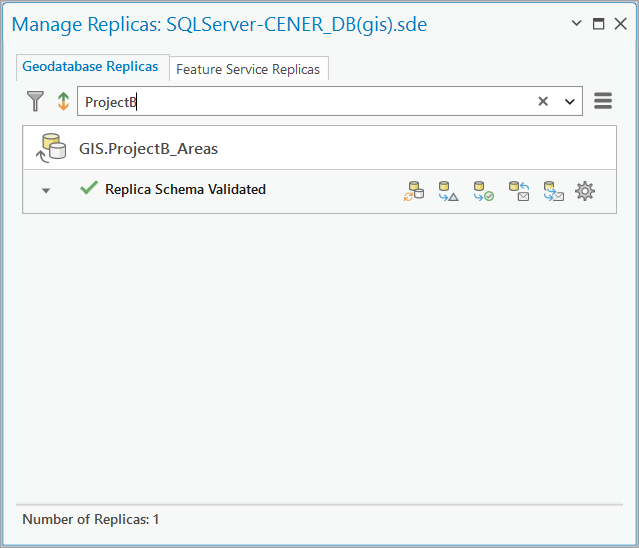Maximize the Manage Replicas pane

598,24
